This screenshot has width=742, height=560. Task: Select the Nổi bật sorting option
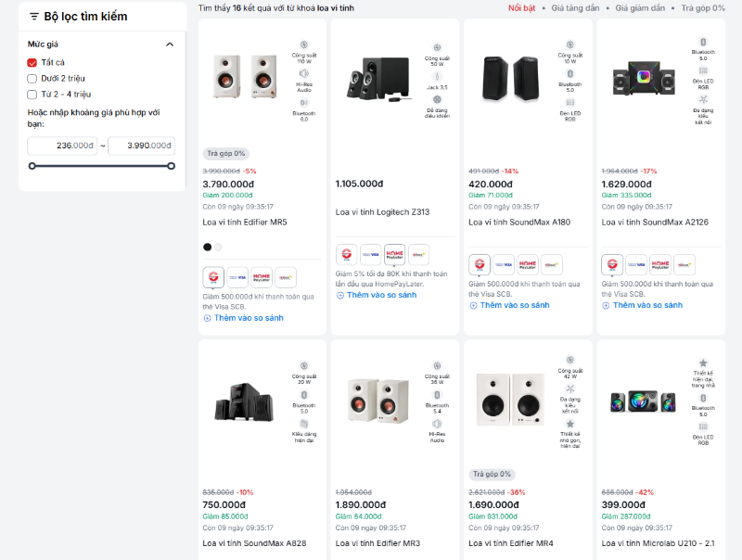521,7
